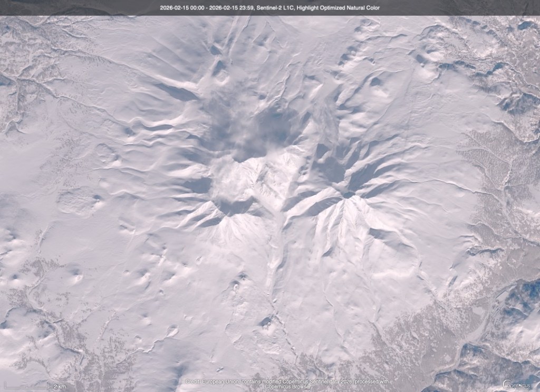Click the small cinder cone at bottom center
The width and height of the screenshot is (540, 392).
[x=267, y=322]
